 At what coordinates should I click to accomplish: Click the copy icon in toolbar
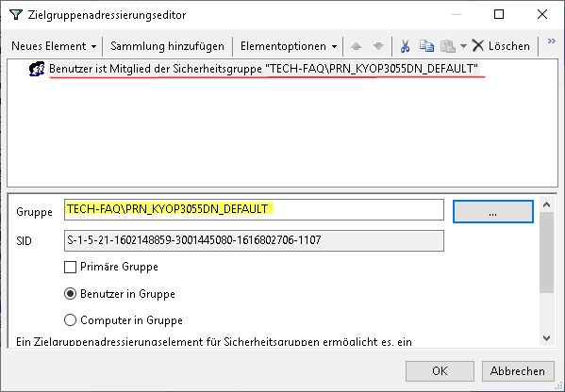click(x=426, y=46)
